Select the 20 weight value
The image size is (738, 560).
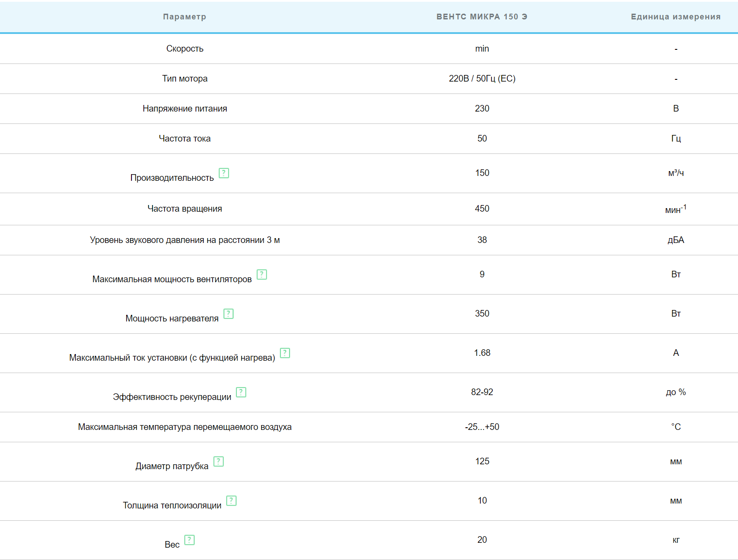click(x=482, y=540)
